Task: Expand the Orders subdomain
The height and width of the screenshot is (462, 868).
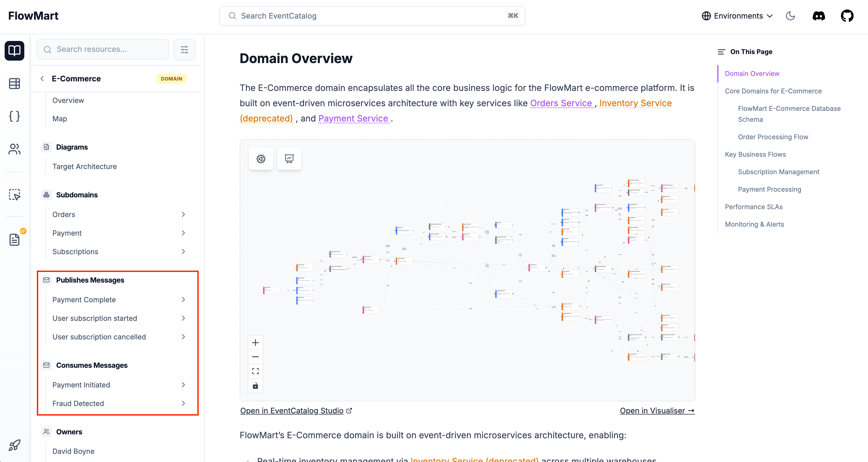Action: (183, 214)
